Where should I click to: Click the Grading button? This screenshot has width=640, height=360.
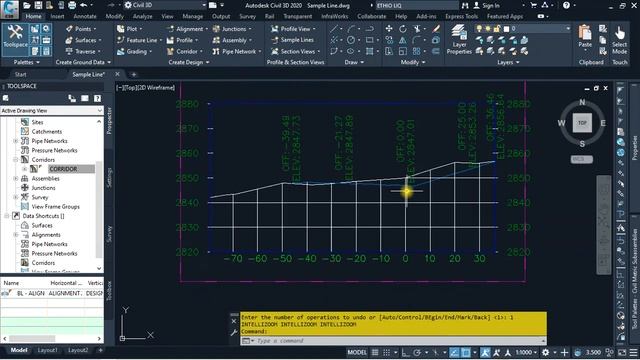[x=132, y=52]
